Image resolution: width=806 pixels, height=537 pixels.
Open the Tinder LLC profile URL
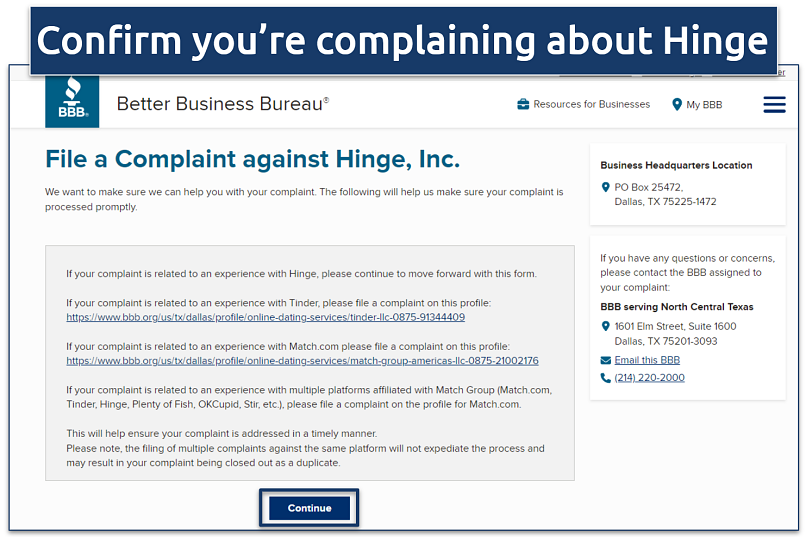pos(266,317)
